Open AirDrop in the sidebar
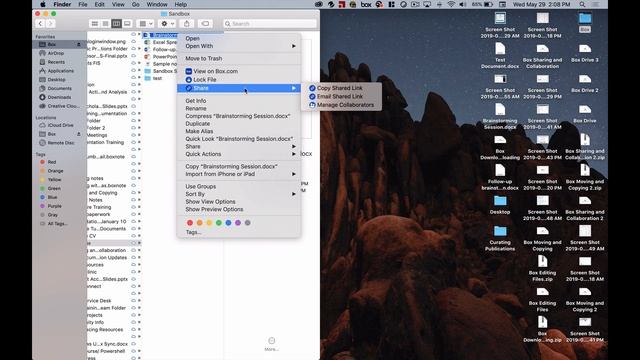 pos(56,53)
